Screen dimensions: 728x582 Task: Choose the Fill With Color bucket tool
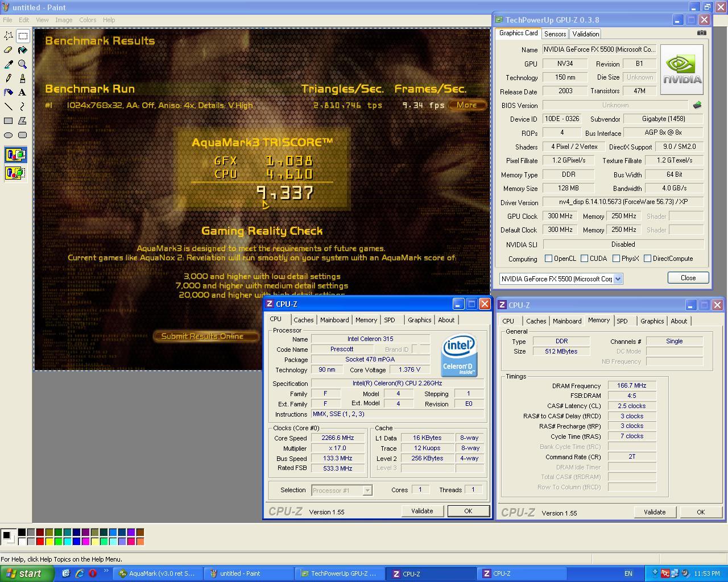pos(23,50)
